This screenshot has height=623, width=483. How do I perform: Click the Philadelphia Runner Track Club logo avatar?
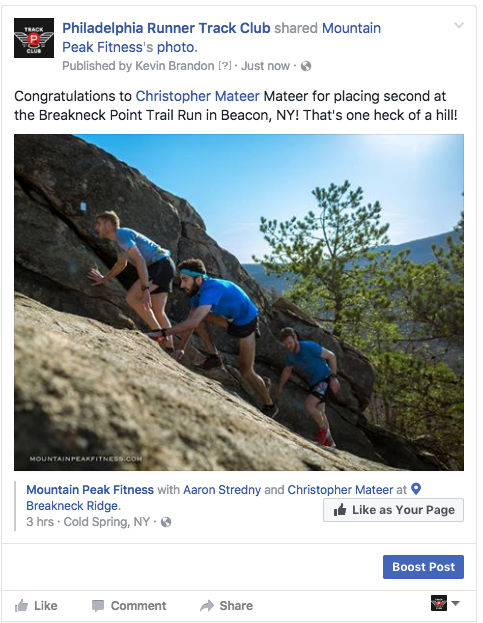tap(34, 38)
